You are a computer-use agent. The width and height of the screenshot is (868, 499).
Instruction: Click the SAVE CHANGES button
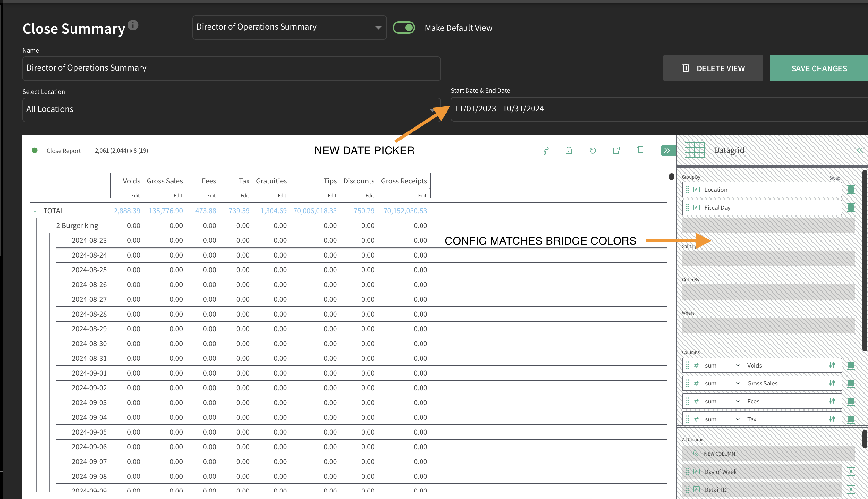[819, 68]
